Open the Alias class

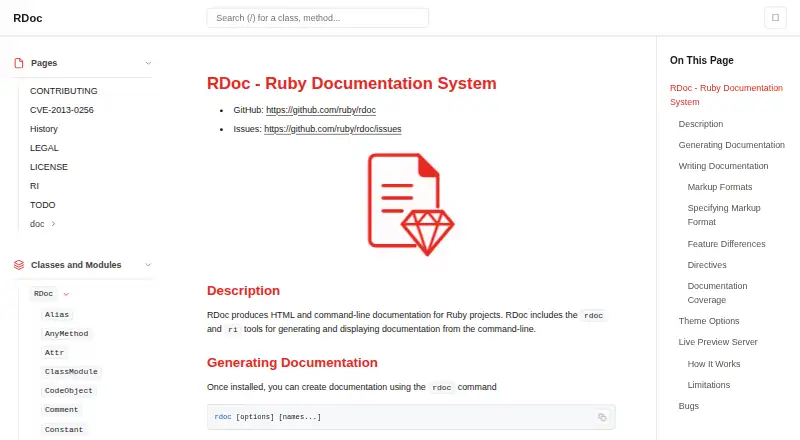pos(57,314)
